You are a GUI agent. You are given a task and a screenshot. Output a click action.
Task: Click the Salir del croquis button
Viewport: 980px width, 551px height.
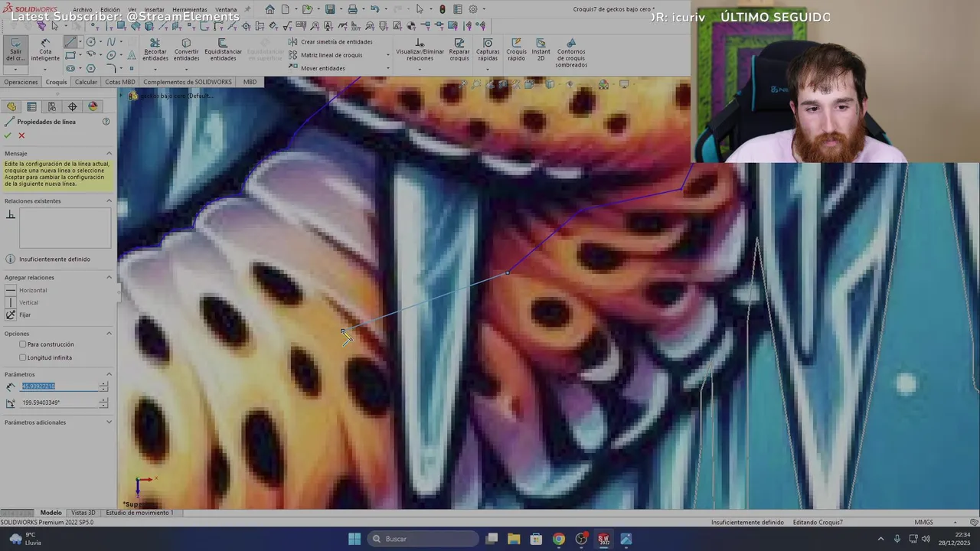15,51
